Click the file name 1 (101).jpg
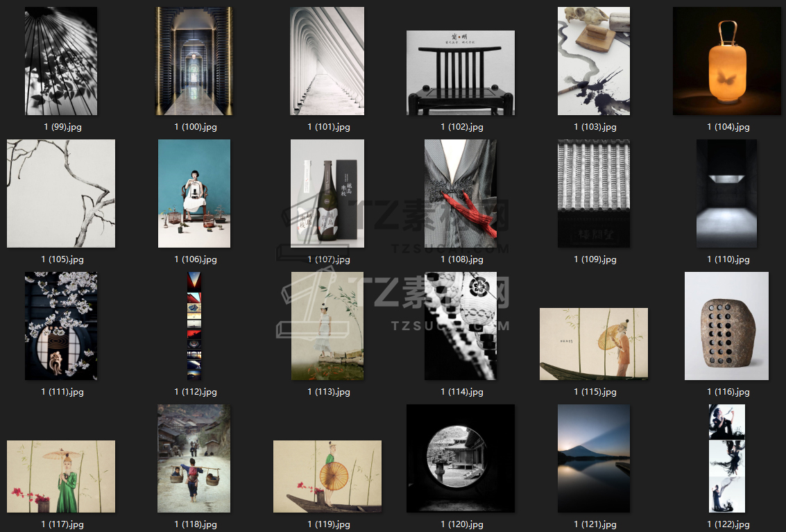The width and height of the screenshot is (786, 532). coord(329,127)
